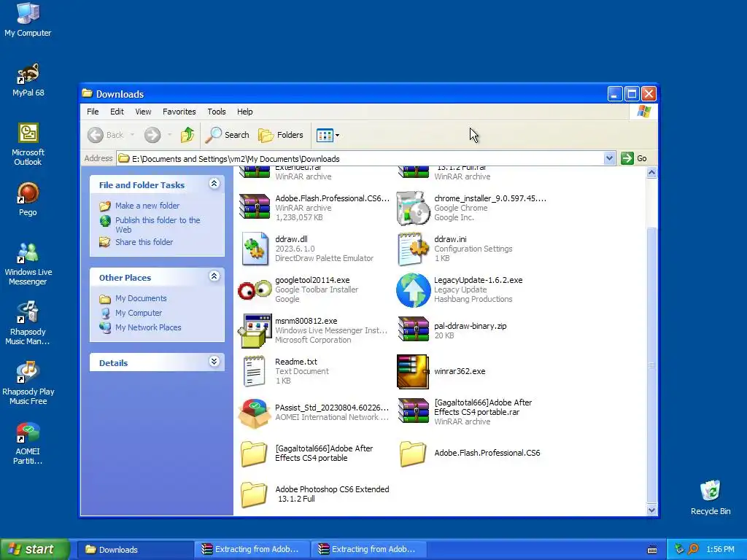Screen dimensions: 747x560
Task: Click the address bar path field
Action: click(360, 158)
